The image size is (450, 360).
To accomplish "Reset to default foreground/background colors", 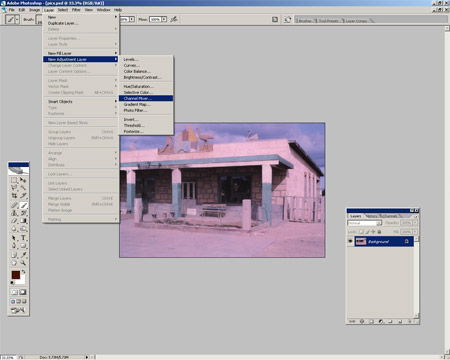I will pos(12,283).
